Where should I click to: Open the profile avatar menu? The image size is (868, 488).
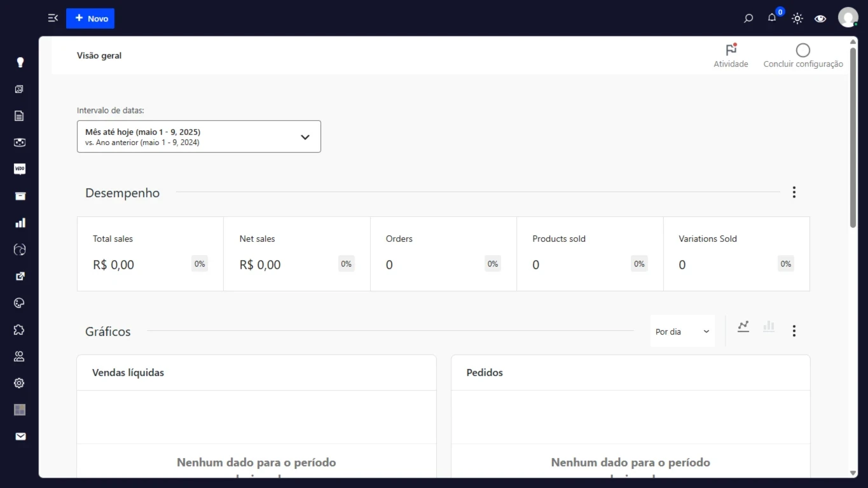pyautogui.click(x=848, y=17)
